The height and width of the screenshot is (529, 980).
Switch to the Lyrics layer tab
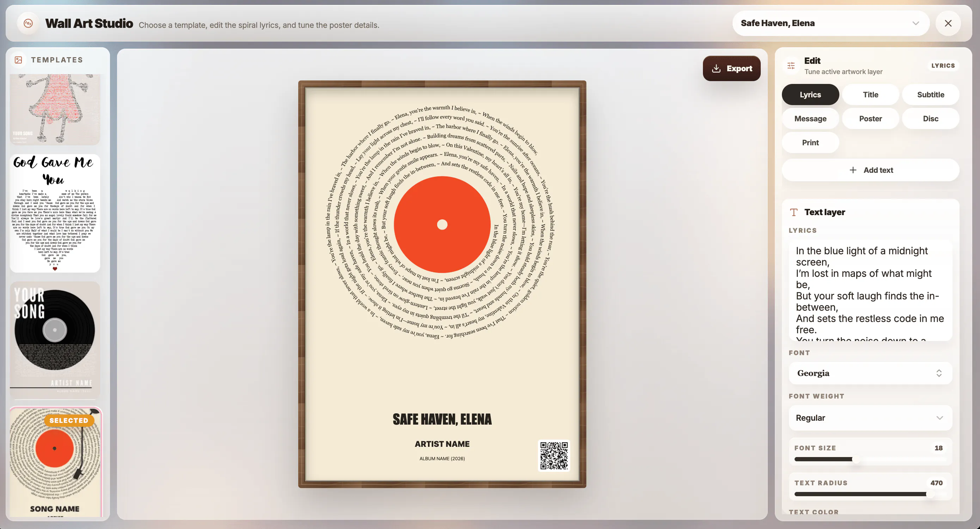tap(810, 95)
